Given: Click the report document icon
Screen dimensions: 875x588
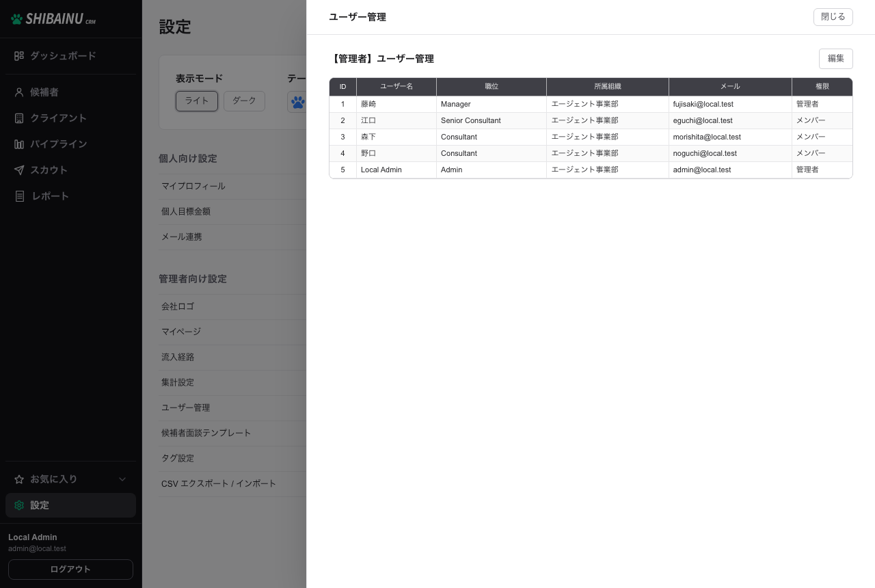Looking at the screenshot, I should click(19, 196).
